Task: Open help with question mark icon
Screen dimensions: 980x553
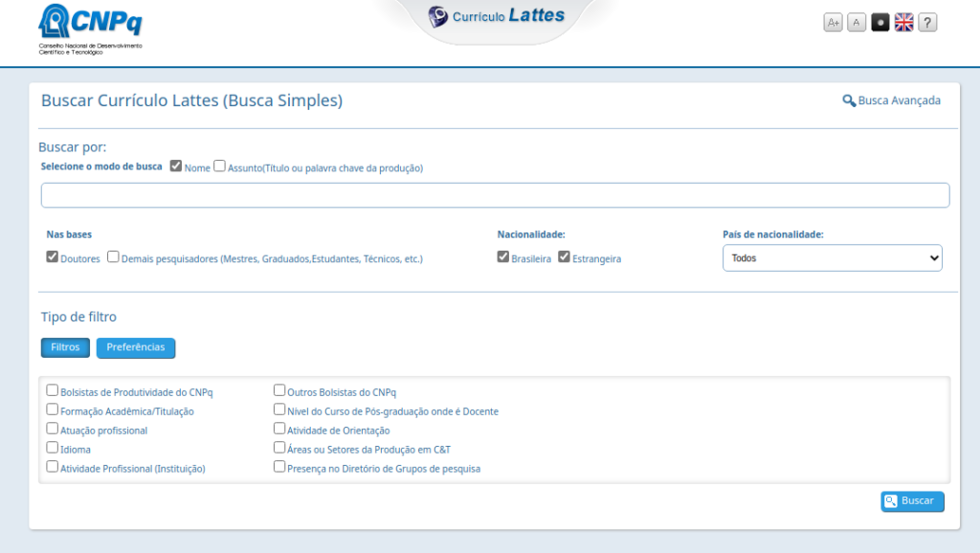Action: [927, 23]
